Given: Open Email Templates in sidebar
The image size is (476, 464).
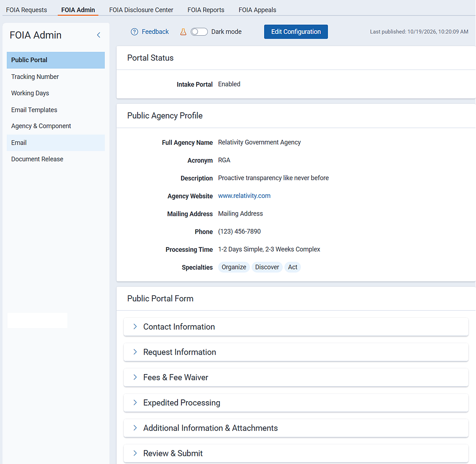Looking at the screenshot, I should [x=56, y=110].
